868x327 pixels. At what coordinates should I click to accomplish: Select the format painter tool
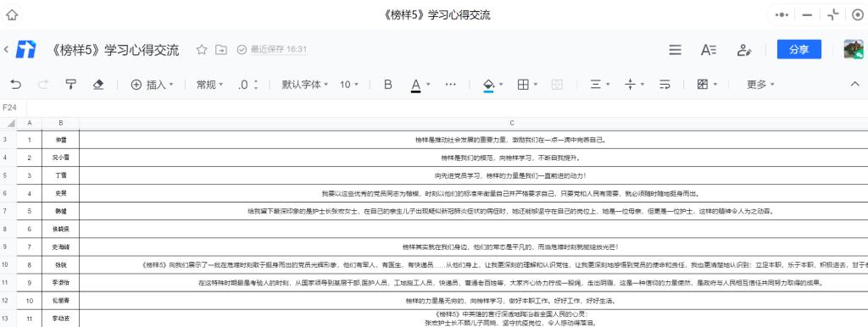coord(70,84)
